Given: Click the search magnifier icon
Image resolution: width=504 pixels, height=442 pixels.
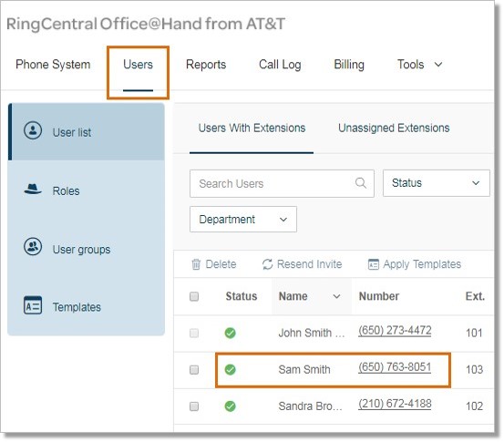Looking at the screenshot, I should 361,183.
